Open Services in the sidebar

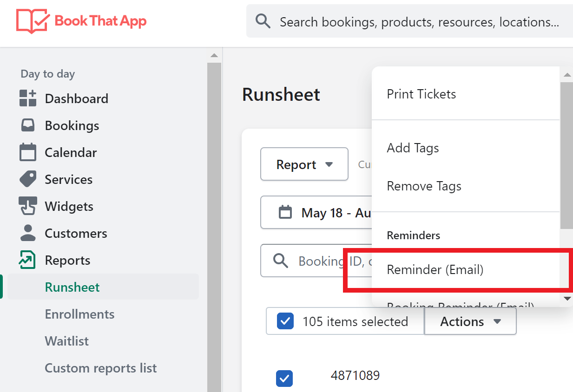click(x=68, y=179)
